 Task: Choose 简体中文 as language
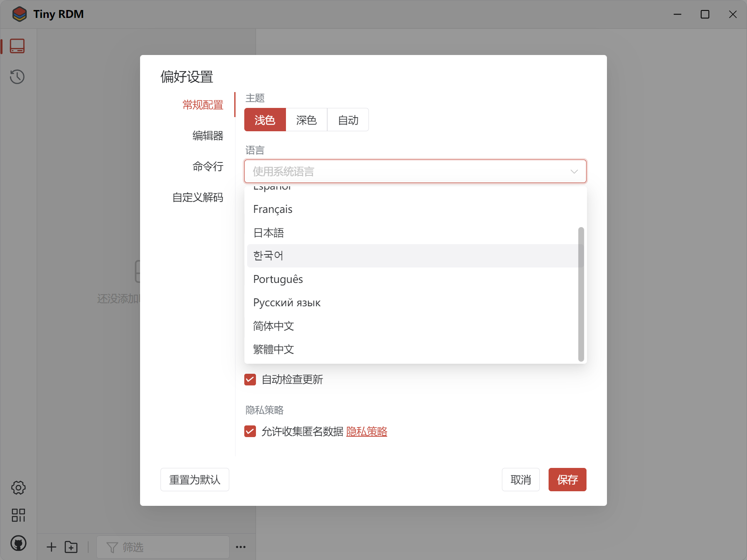tap(273, 326)
